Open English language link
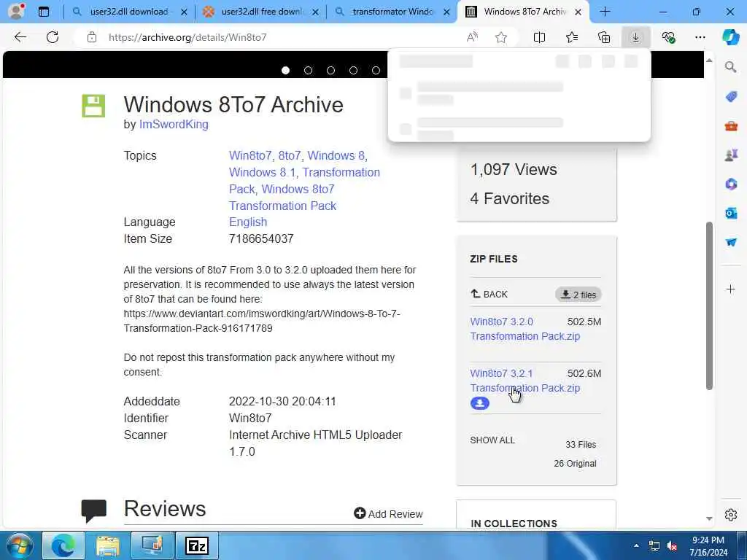The height and width of the screenshot is (560, 747). click(248, 222)
